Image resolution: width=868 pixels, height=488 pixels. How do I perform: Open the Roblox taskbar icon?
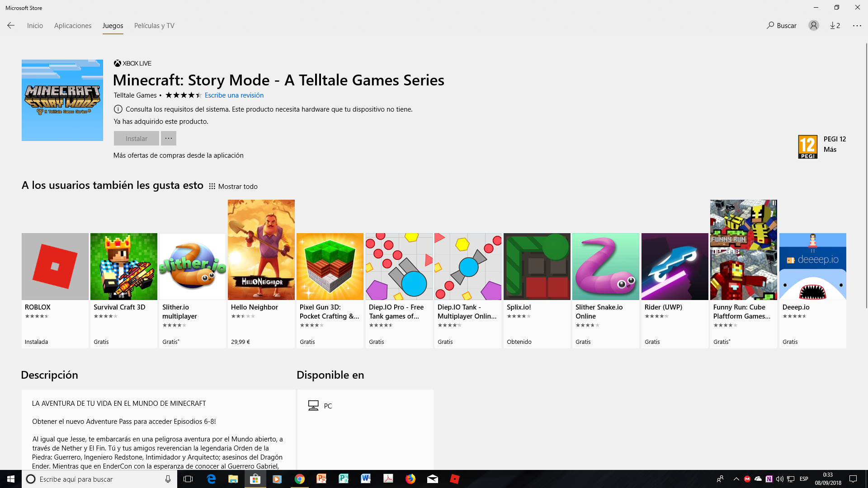[455, 479]
